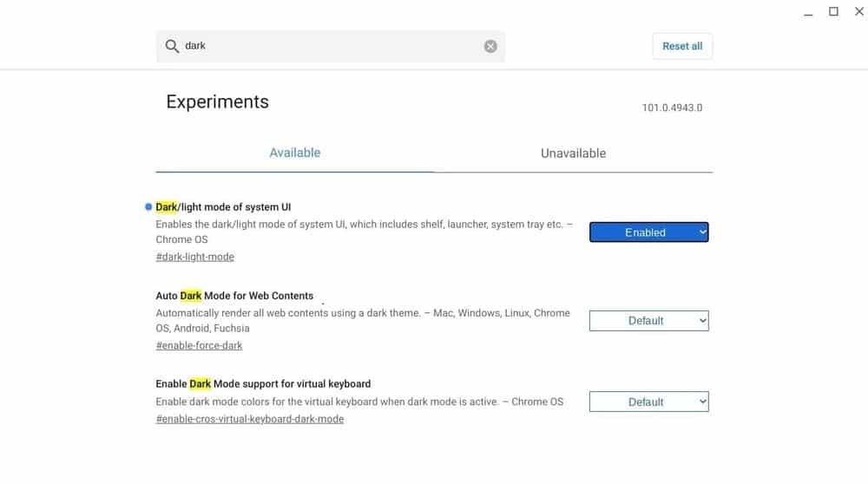Open virtual keyboard dark mode dropdown
868x484 pixels.
coord(648,402)
